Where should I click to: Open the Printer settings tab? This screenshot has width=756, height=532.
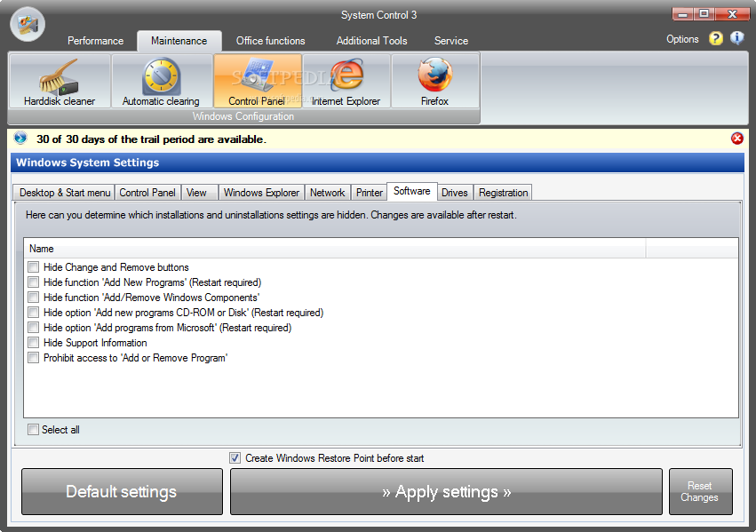(370, 193)
